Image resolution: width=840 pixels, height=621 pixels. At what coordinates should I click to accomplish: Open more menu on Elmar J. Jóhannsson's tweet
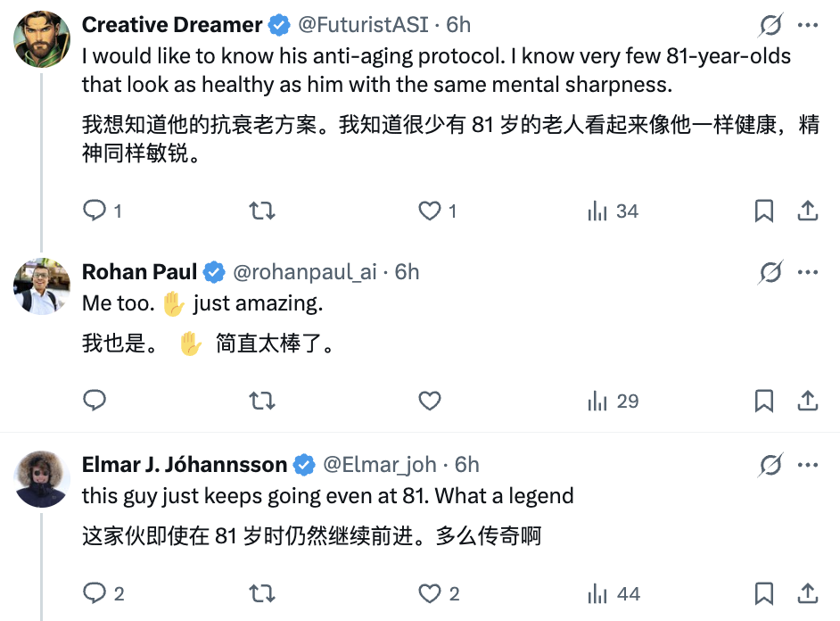[808, 465]
